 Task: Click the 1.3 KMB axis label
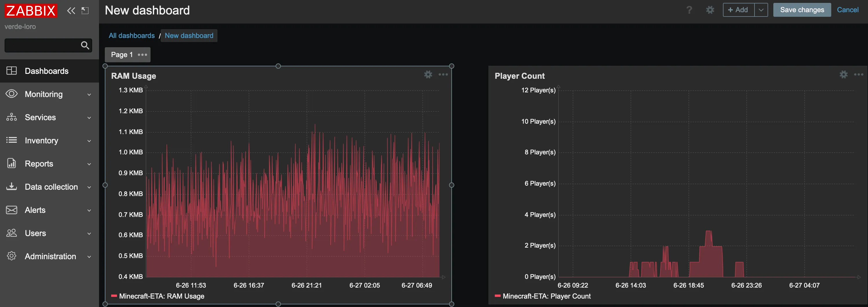[130, 90]
